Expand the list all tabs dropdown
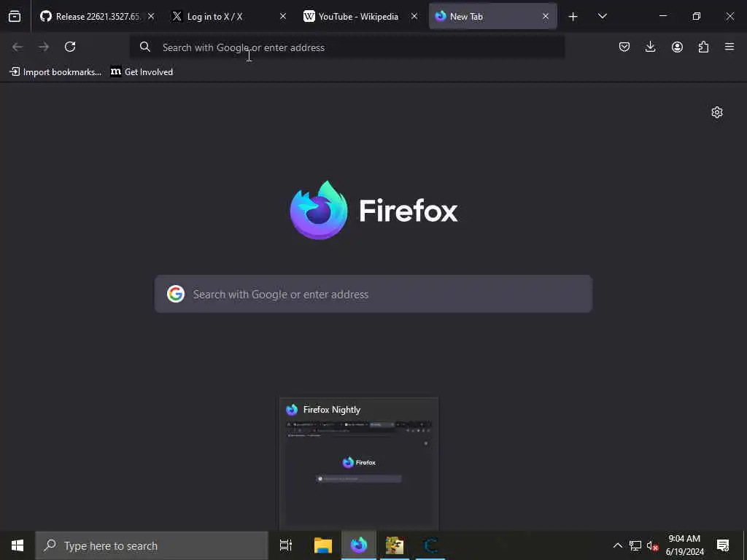This screenshot has height=560, width=747. coord(602,16)
